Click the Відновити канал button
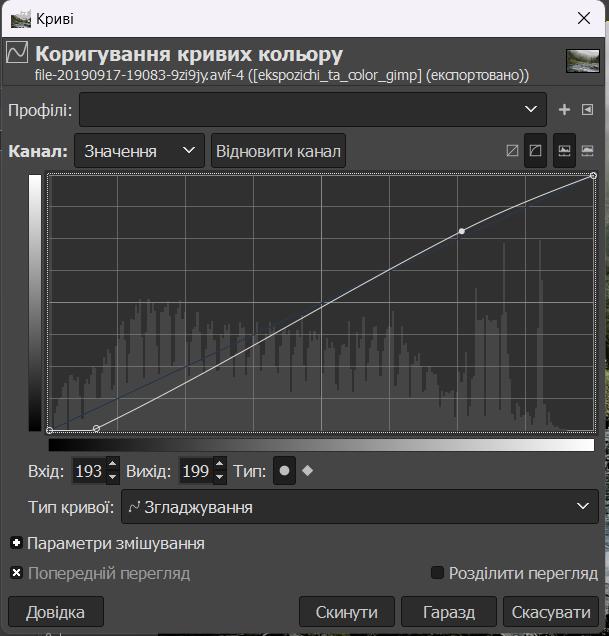The height and width of the screenshot is (636, 609). pos(278,151)
